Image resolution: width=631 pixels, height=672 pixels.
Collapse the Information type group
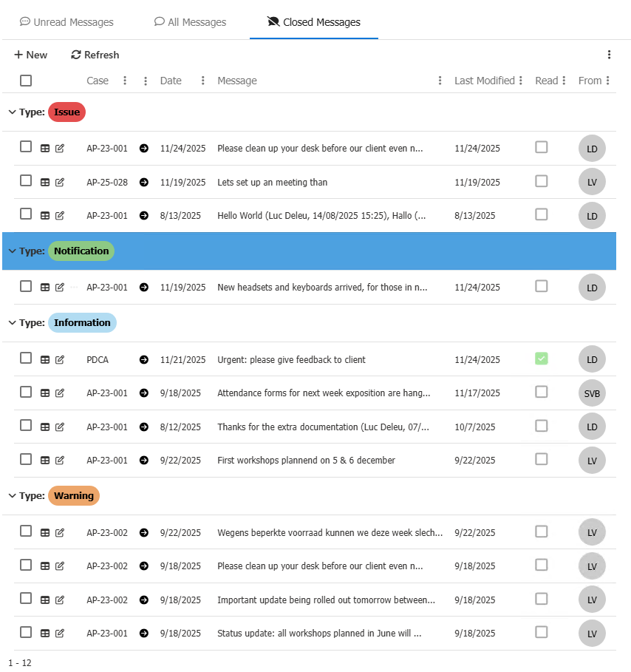(13, 323)
